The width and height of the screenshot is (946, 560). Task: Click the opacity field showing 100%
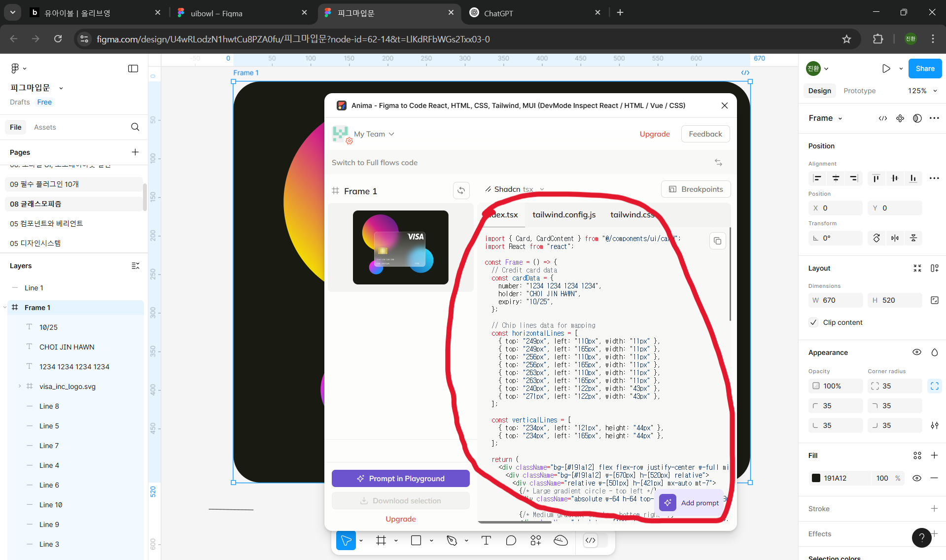pyautogui.click(x=836, y=386)
